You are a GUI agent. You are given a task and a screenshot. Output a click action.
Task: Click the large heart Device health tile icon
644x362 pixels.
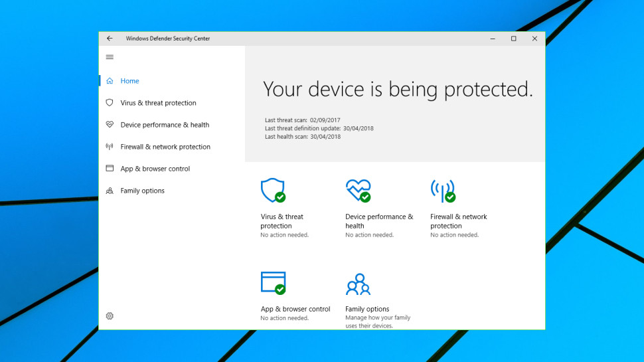(358, 191)
